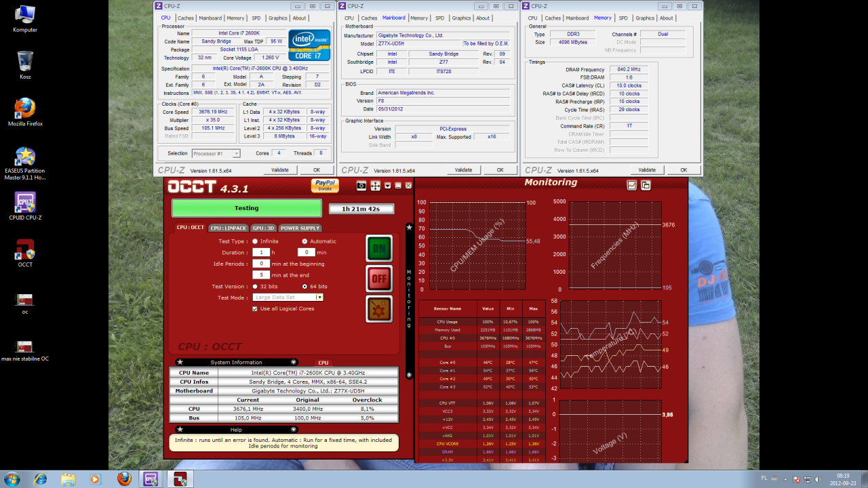
Task: Open the SPD tab in the Mainboard CPU-Z window
Action: click(x=439, y=18)
